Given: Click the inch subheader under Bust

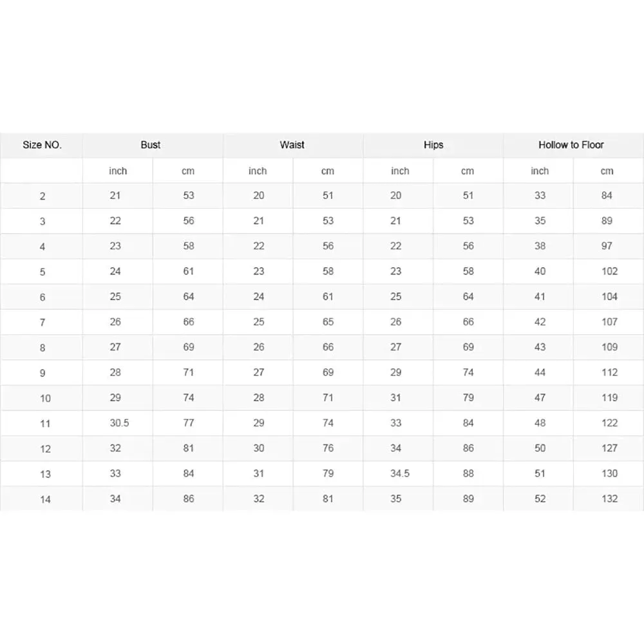Looking at the screenshot, I should [118, 171].
